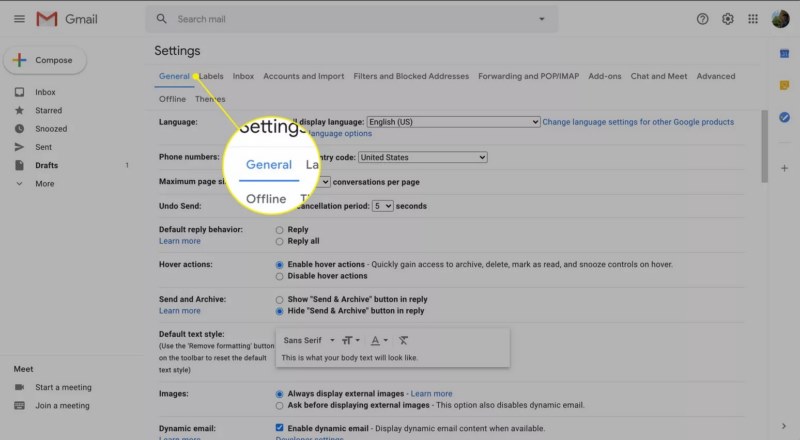800x440 pixels.
Task: Switch to the Inbox settings tab
Action: pyautogui.click(x=243, y=76)
